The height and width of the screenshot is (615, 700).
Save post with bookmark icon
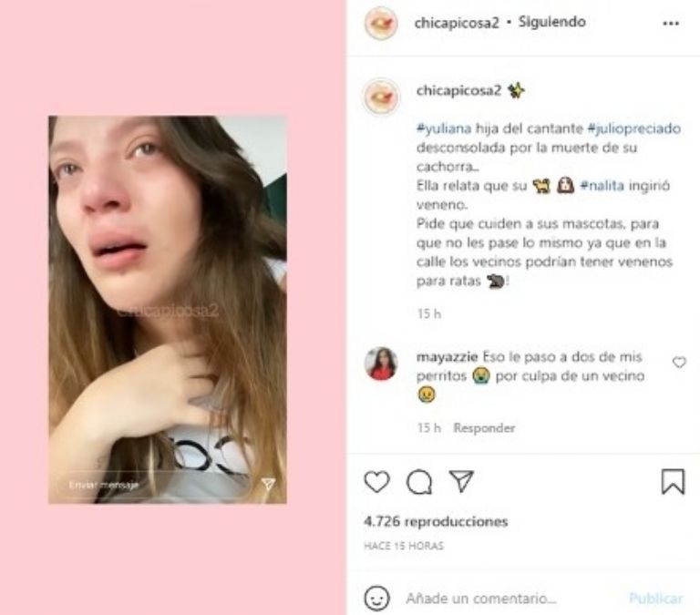coord(673,481)
